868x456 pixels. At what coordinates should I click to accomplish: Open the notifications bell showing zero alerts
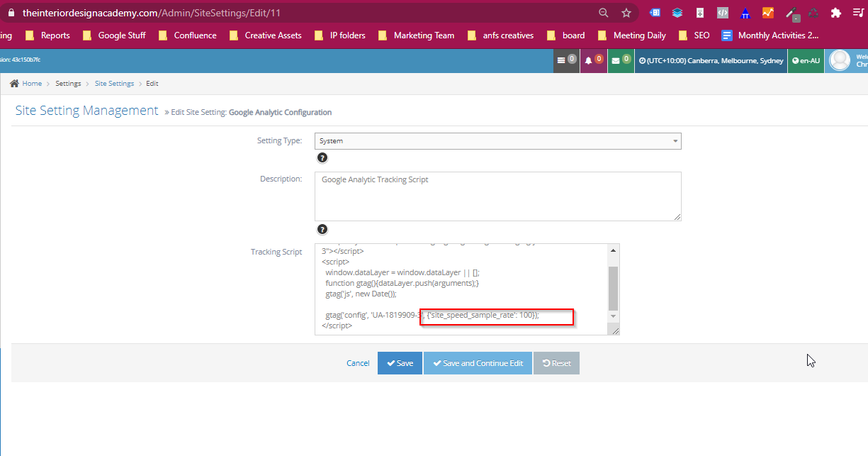(x=593, y=60)
